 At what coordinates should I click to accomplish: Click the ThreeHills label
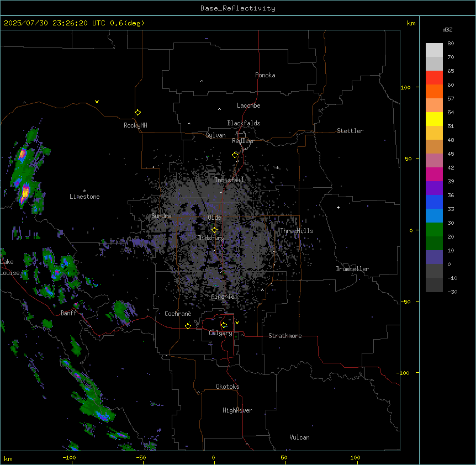tap(297, 231)
